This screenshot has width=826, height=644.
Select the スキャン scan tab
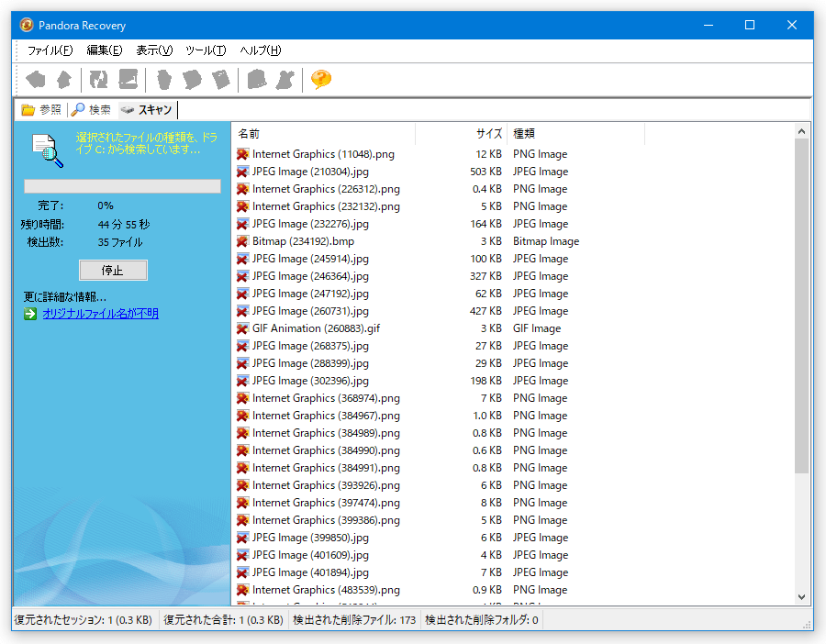pyautogui.click(x=147, y=109)
